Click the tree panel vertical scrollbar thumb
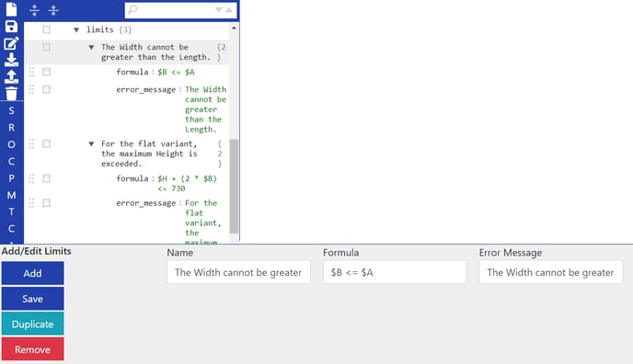633x364 pixels. [234, 187]
